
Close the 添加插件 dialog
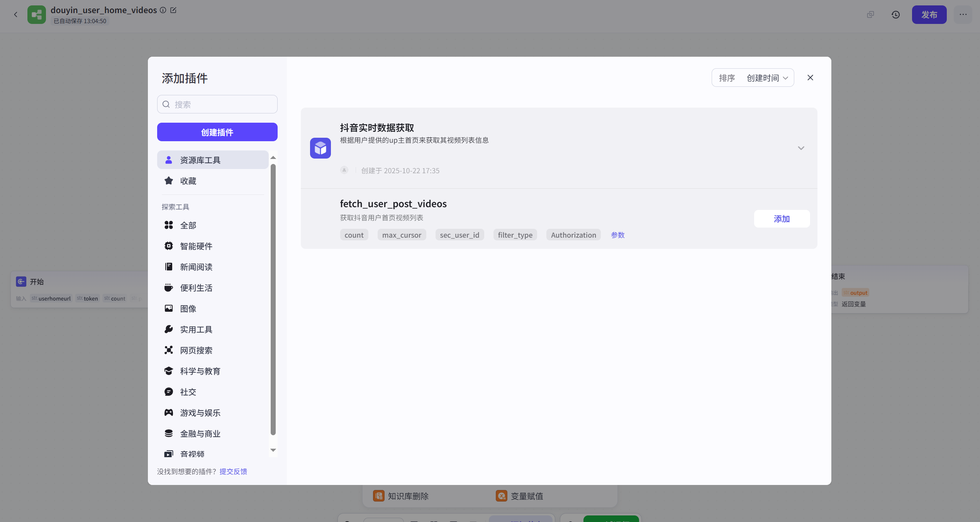810,78
